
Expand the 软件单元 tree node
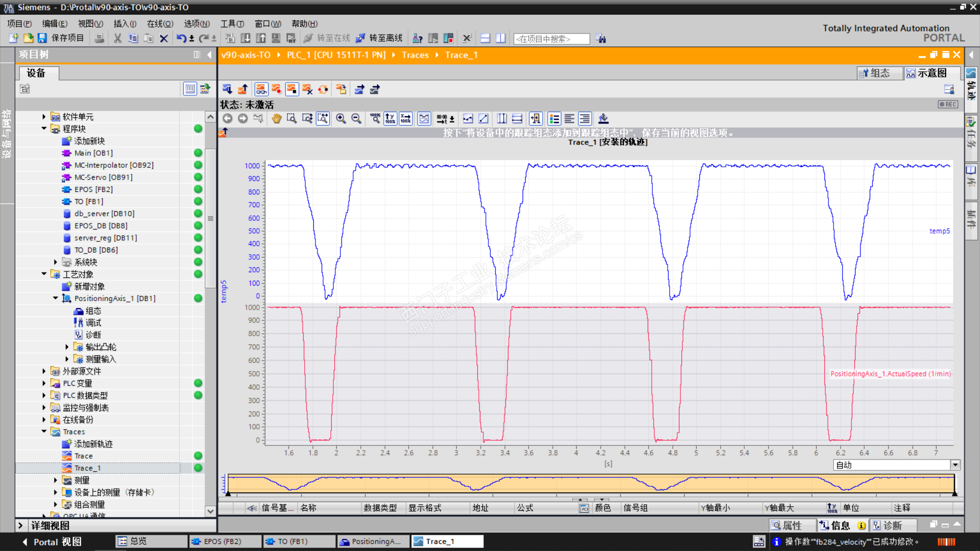point(44,117)
